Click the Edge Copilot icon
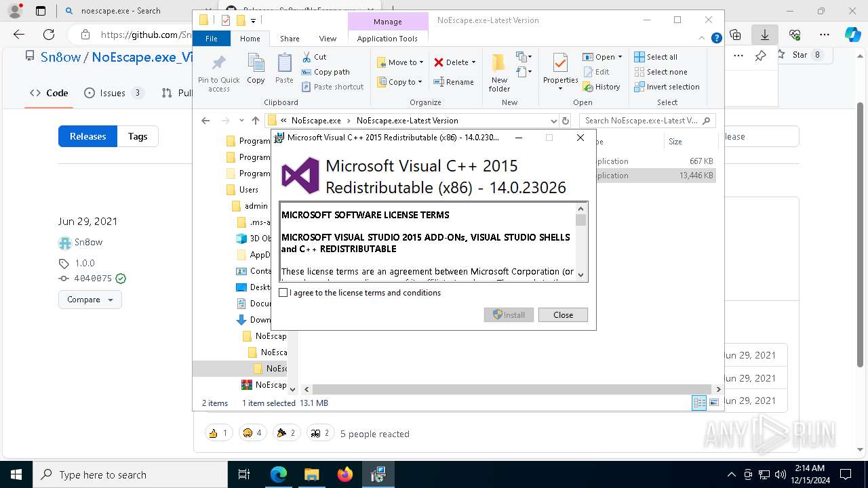The height and width of the screenshot is (488, 868). coord(852,35)
